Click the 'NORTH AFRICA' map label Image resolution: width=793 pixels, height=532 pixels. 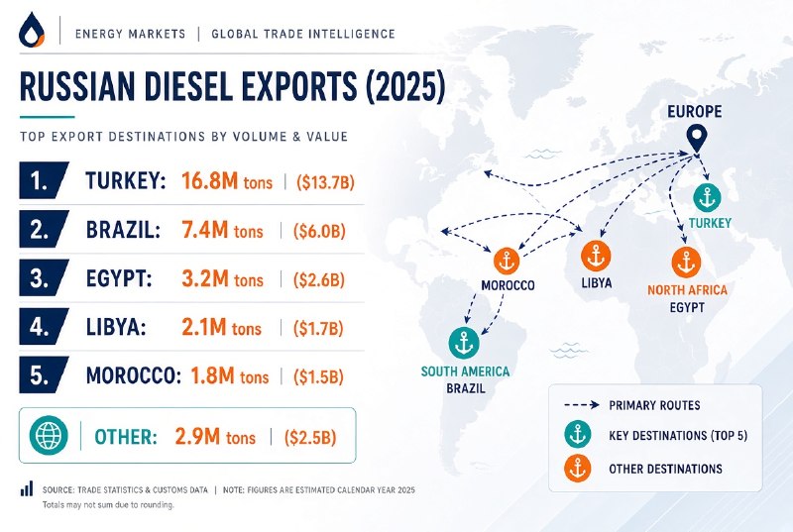(x=687, y=290)
